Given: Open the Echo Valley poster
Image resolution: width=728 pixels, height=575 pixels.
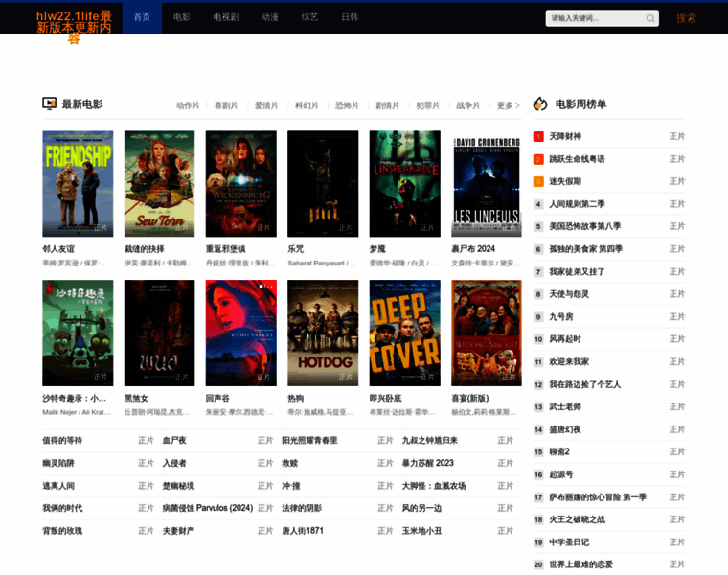Looking at the screenshot, I should pyautogui.click(x=241, y=333).
